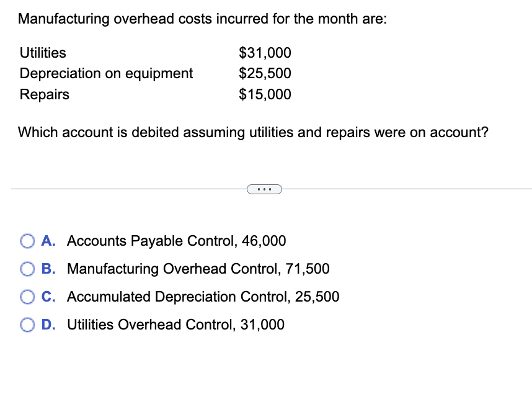The image size is (532, 417).
Task: Click the bold letter 'D.' label
Action: (48, 325)
